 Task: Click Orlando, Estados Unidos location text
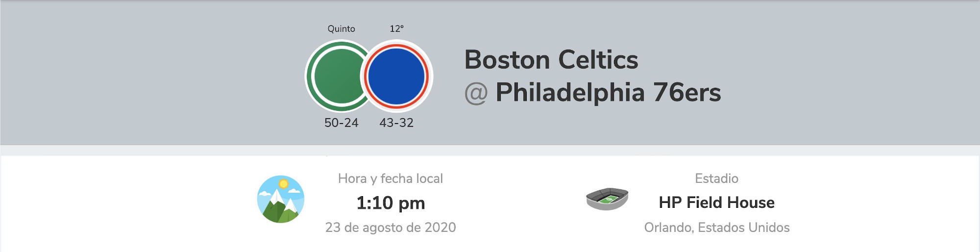point(716,227)
